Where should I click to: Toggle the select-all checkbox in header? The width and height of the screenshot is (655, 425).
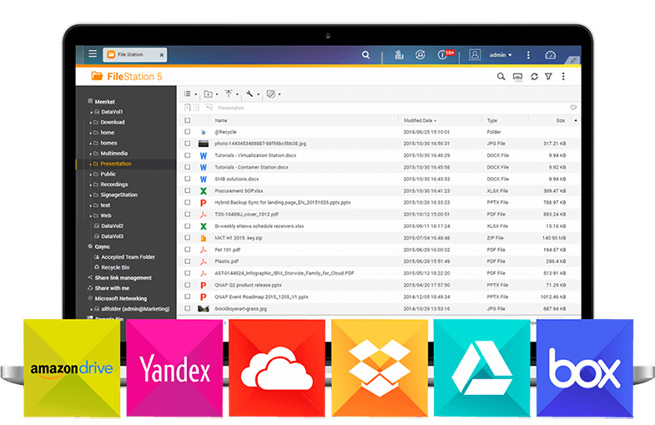point(187,120)
